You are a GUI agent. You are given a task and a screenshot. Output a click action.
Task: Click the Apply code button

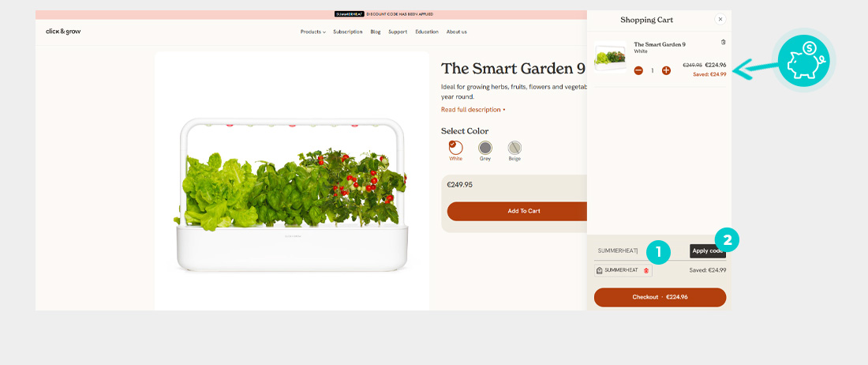point(708,251)
